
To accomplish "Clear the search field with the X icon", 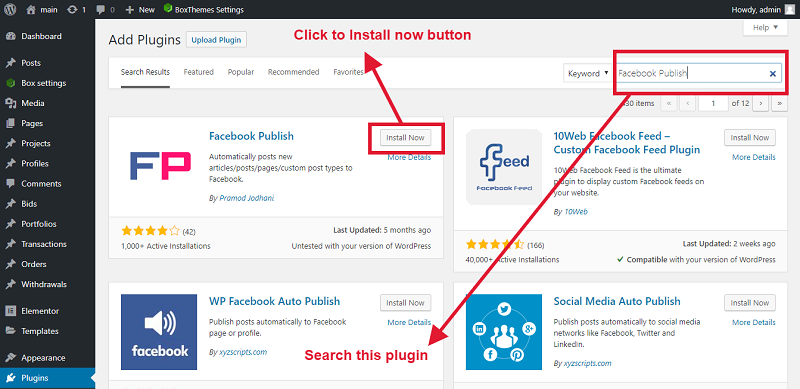I will [x=772, y=74].
